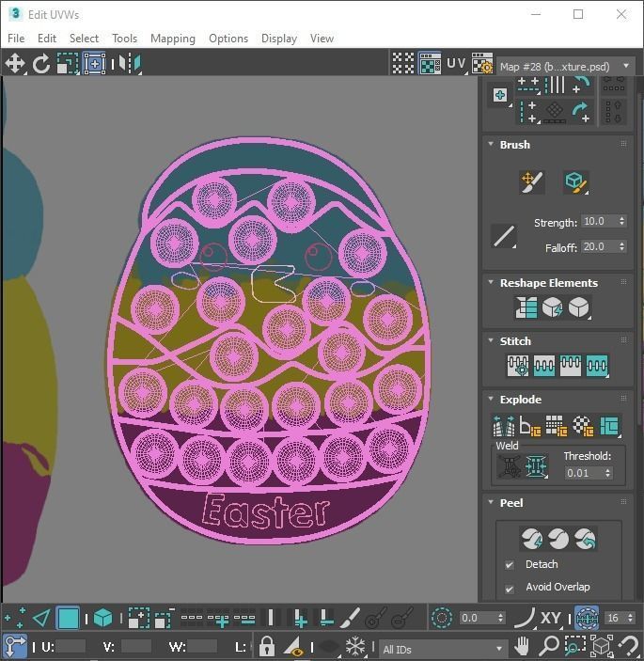Open the Mapping menu
The width and height of the screenshot is (644, 661).
[173, 39]
